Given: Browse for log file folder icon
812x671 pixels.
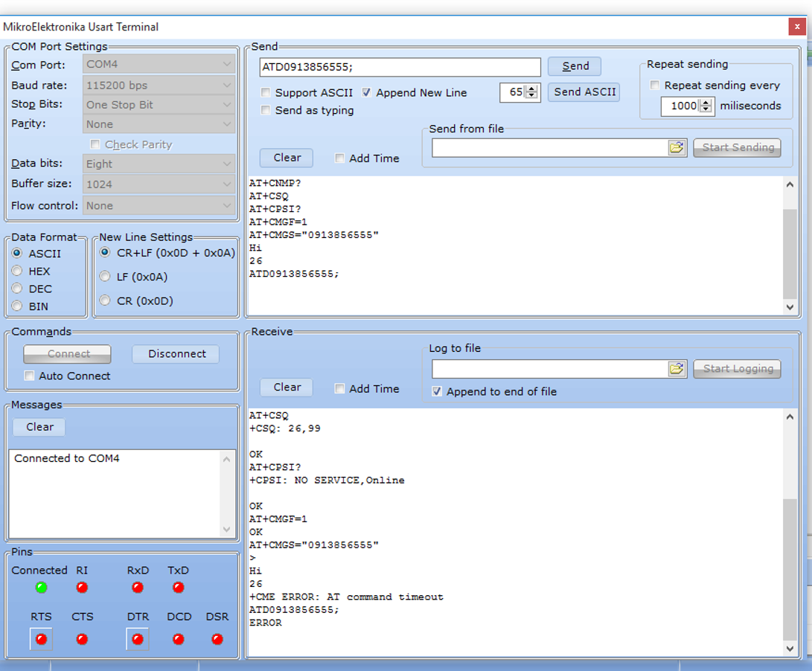Looking at the screenshot, I should coord(676,368).
